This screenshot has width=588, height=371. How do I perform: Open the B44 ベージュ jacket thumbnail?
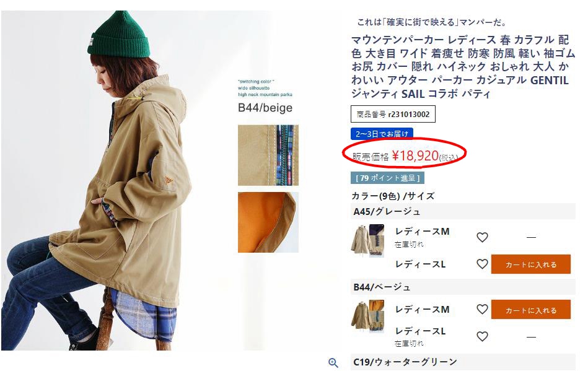coord(368,316)
